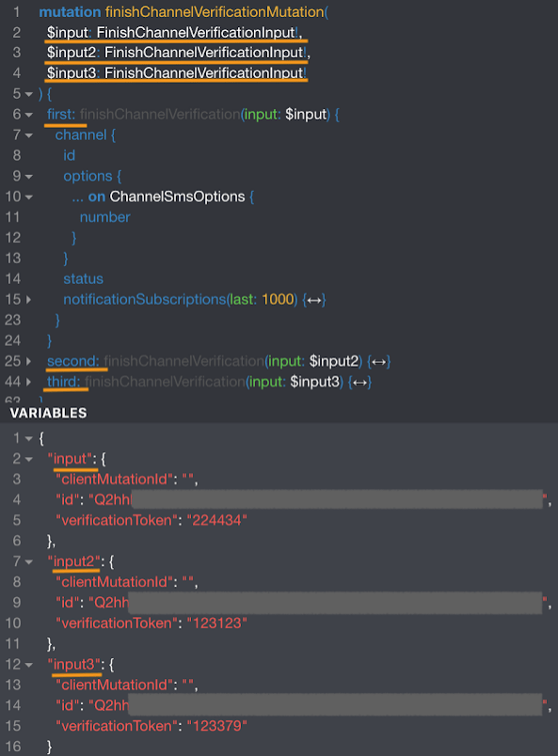Click the "input" key in variables
The width and height of the screenshot is (558, 756).
[x=71, y=459]
